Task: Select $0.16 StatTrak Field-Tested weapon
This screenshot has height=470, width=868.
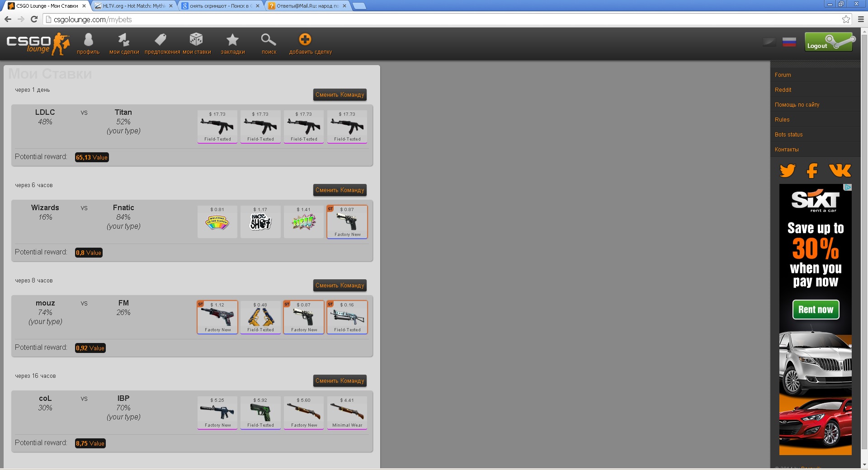Action: (x=347, y=317)
